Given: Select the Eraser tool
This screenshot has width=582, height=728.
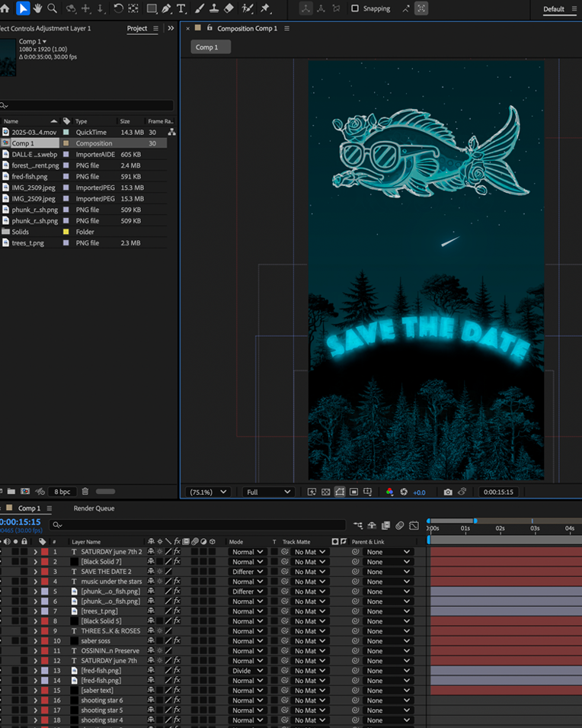Looking at the screenshot, I should click(229, 8).
